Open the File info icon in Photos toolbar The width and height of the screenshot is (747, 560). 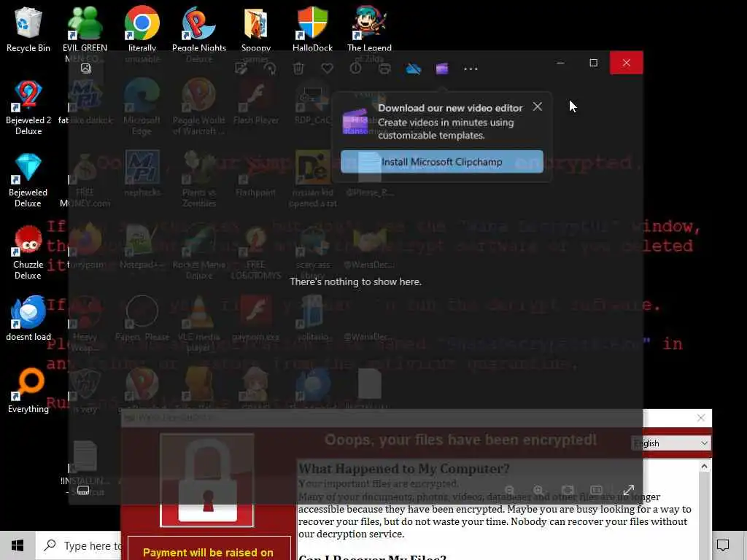(x=356, y=69)
